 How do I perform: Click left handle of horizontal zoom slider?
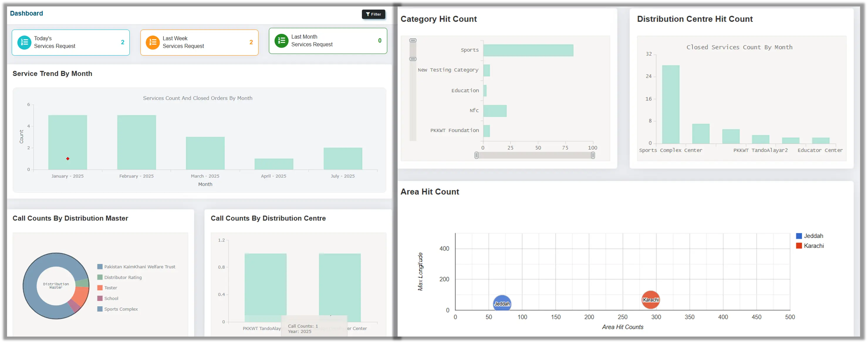pyautogui.click(x=477, y=155)
